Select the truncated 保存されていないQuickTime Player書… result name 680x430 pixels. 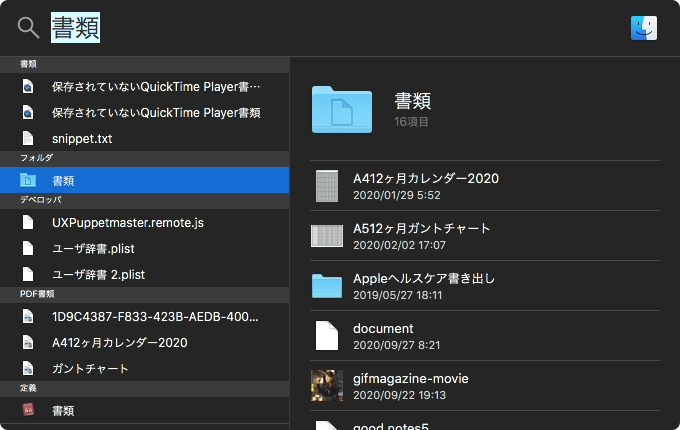click(x=156, y=87)
